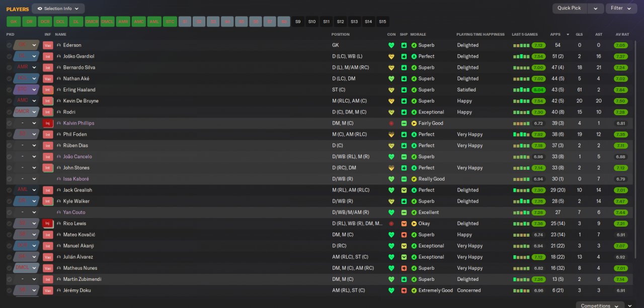Screen dimensions: 644x308
Task: Toggle the pick circle for Manuel Akanji
Action: click(x=9, y=246)
